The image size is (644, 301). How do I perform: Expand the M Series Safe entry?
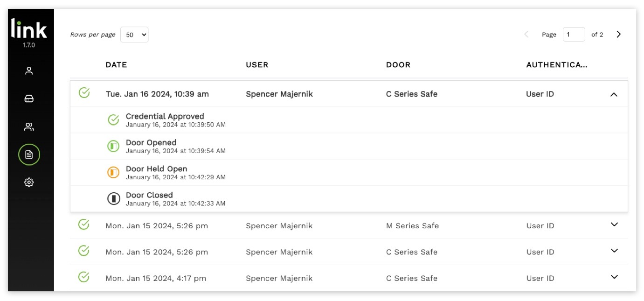[x=614, y=224]
